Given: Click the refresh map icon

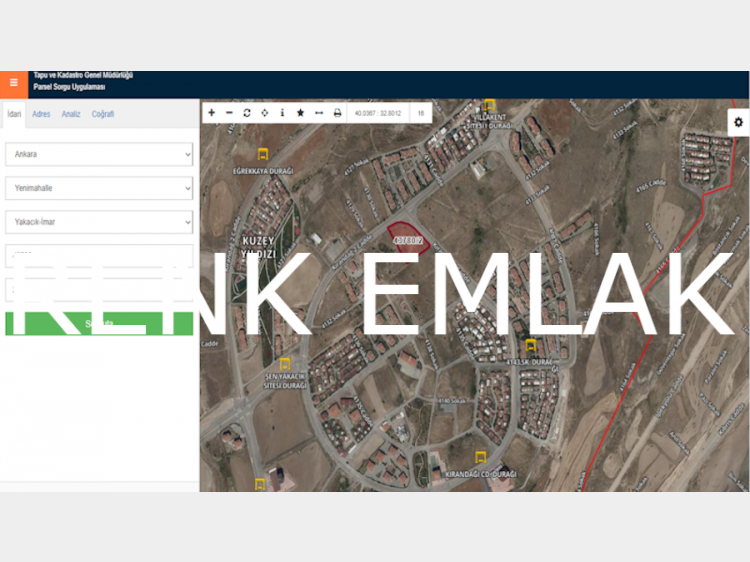Looking at the screenshot, I should (x=247, y=113).
